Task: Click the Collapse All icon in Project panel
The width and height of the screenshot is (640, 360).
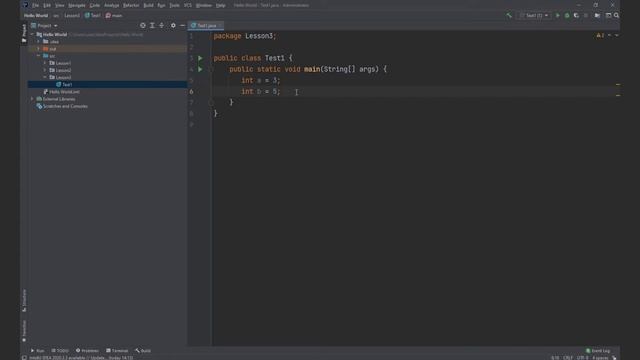Action: 162,25
